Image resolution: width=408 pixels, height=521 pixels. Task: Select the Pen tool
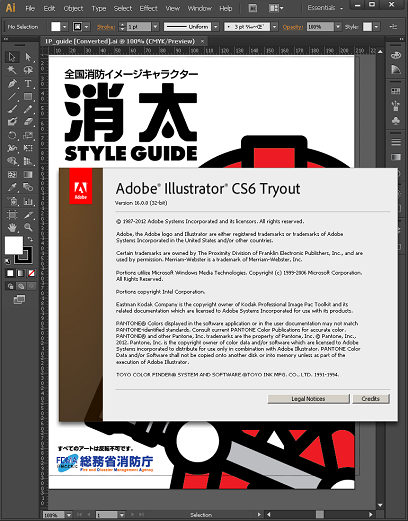(12, 83)
